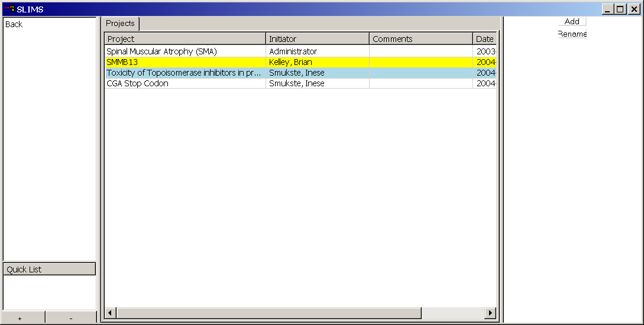The height and width of the screenshot is (325, 644).
Task: Click the horizontal scrollbar right arrow
Action: pyautogui.click(x=490, y=313)
